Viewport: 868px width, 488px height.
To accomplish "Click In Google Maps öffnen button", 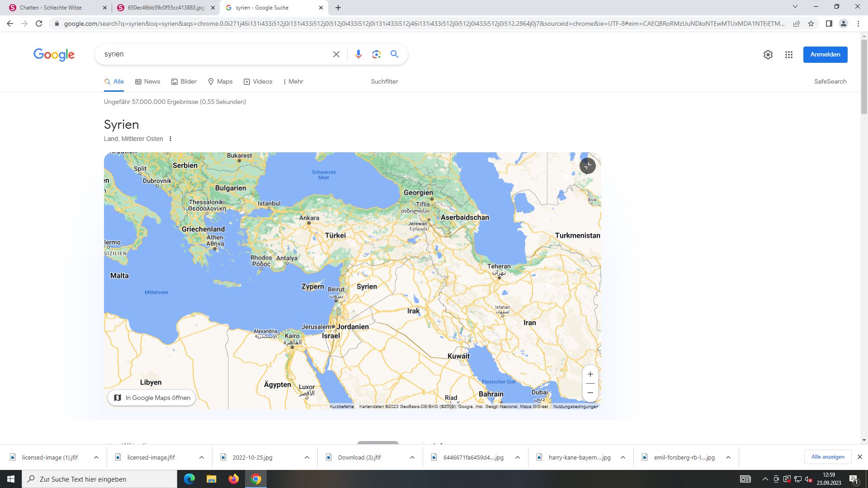I will click(151, 398).
